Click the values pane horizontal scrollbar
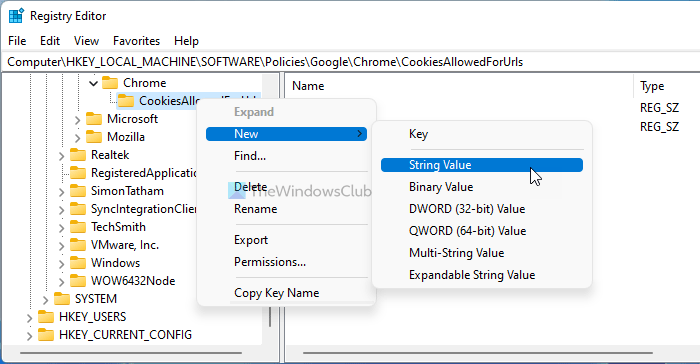The image size is (700, 364). [x=478, y=353]
